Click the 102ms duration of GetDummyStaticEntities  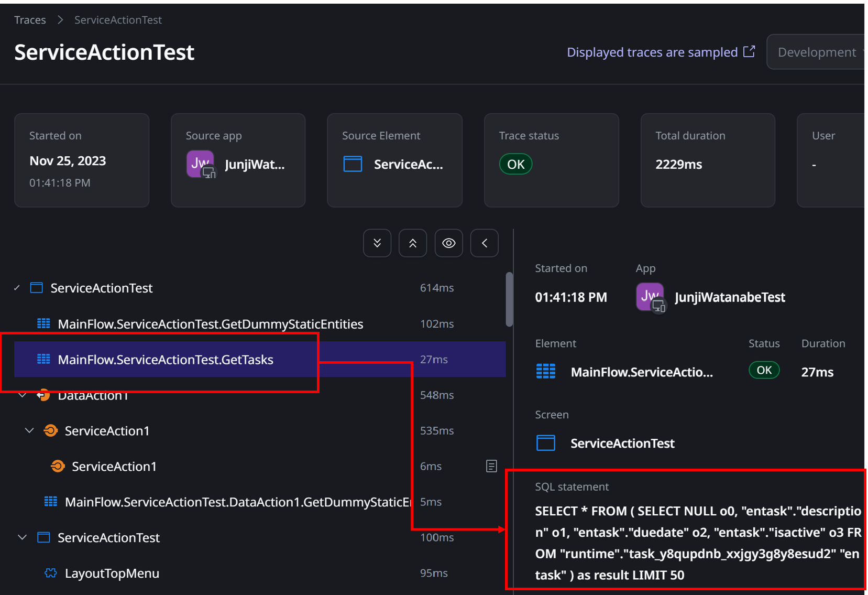(437, 324)
